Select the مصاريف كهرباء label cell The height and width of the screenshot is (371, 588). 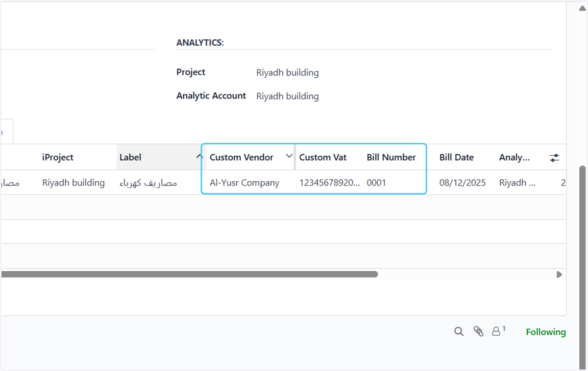(x=148, y=183)
